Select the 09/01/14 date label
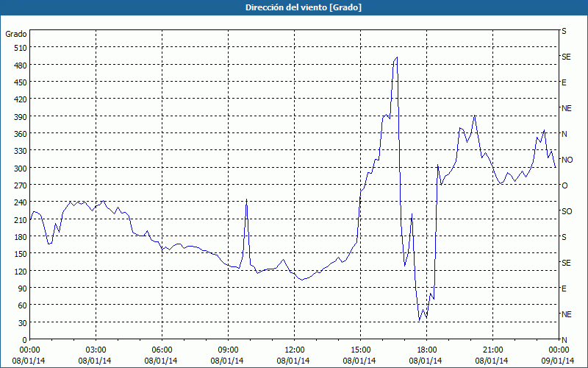 [558, 361]
